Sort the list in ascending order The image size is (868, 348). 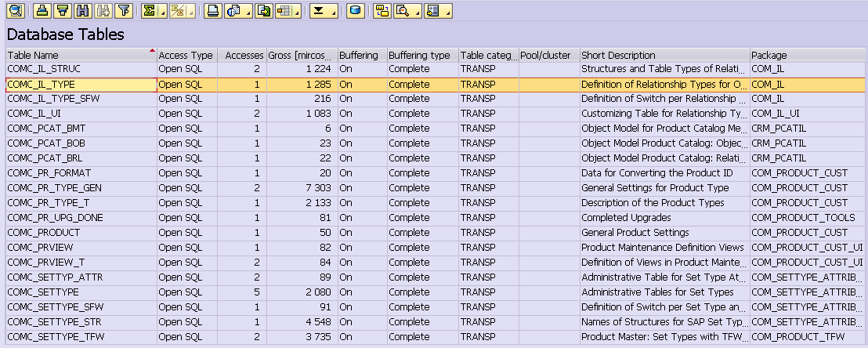coord(44,10)
